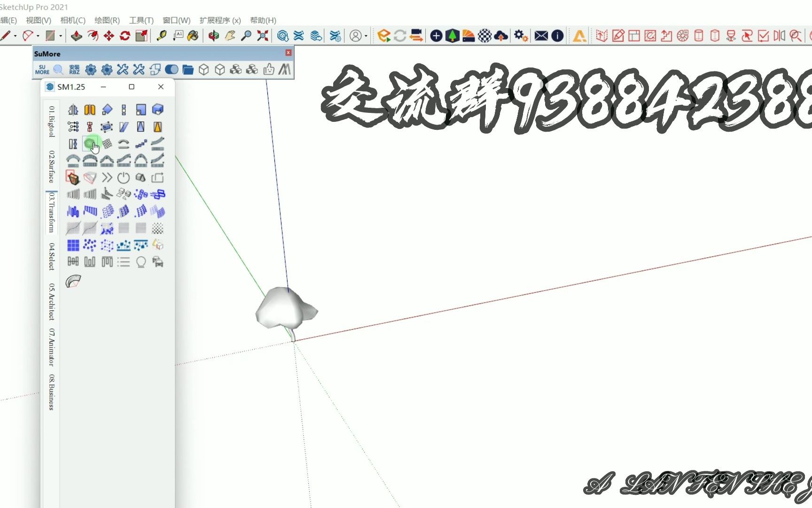Select the Pan (hand) tool
The width and height of the screenshot is (812, 508).
[x=229, y=36]
